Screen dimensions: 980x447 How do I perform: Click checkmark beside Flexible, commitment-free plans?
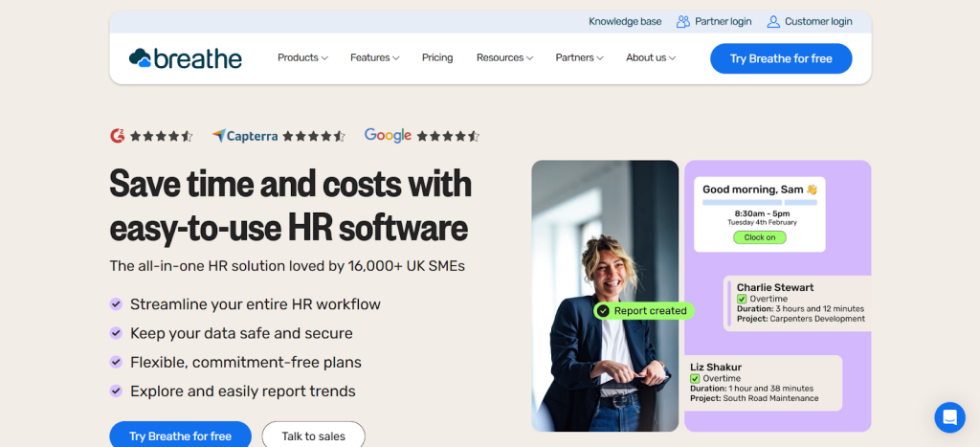coord(116,362)
